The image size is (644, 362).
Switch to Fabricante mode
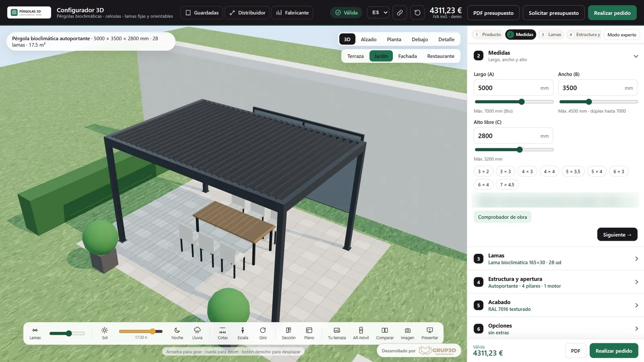pyautogui.click(x=292, y=12)
